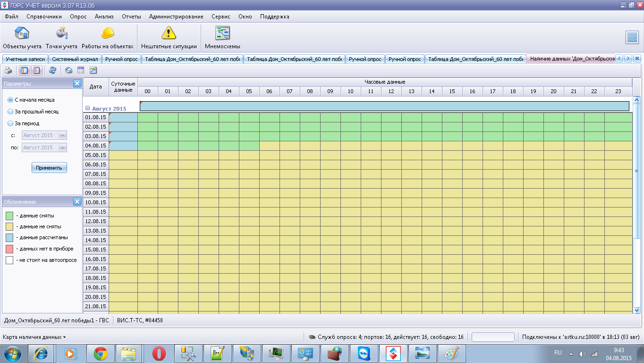Image resolution: width=644 pixels, height=363 pixels.
Task: Click the refresh data icon
Action: [x=52, y=70]
